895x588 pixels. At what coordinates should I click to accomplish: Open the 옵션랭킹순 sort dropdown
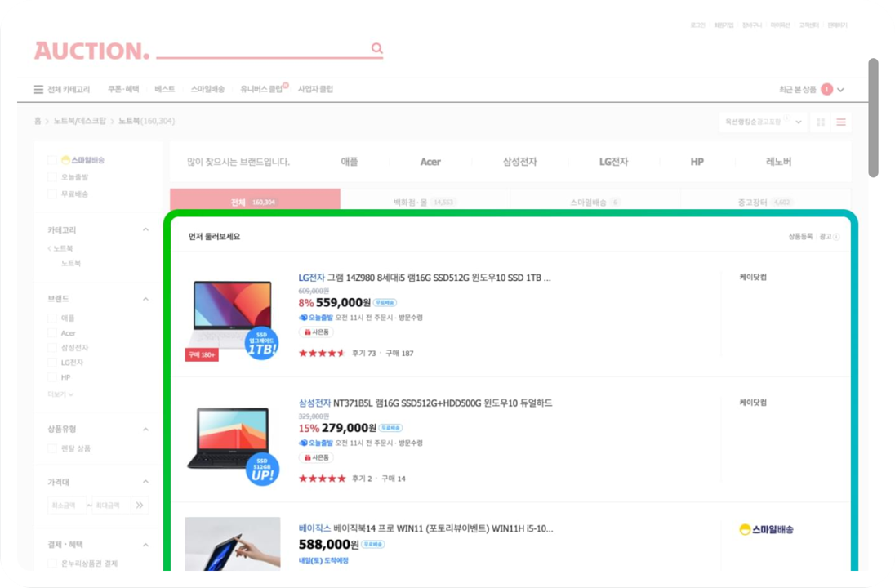coord(764,122)
